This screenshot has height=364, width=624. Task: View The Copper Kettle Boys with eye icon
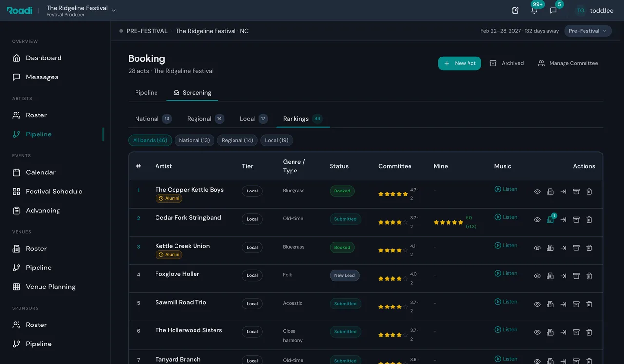pyautogui.click(x=537, y=192)
